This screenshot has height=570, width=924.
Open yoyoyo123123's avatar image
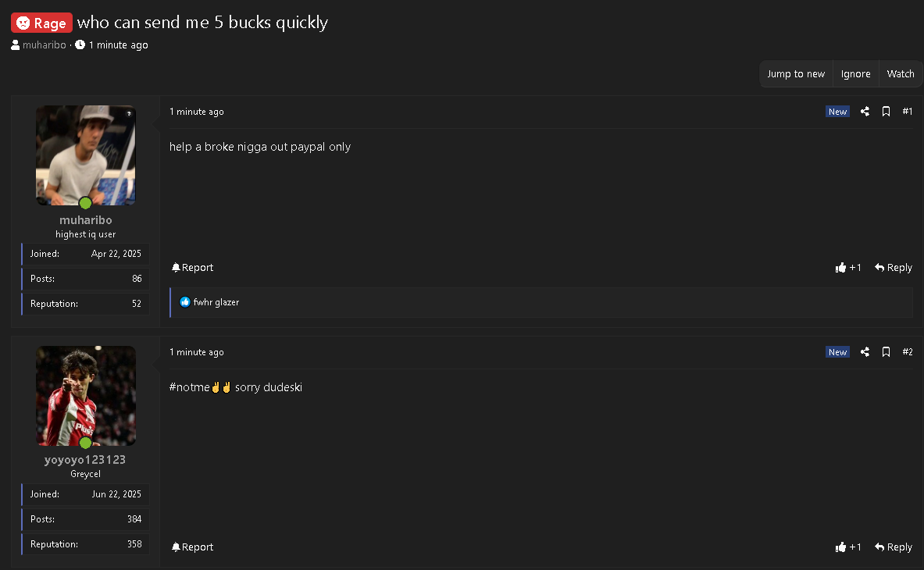(x=86, y=396)
